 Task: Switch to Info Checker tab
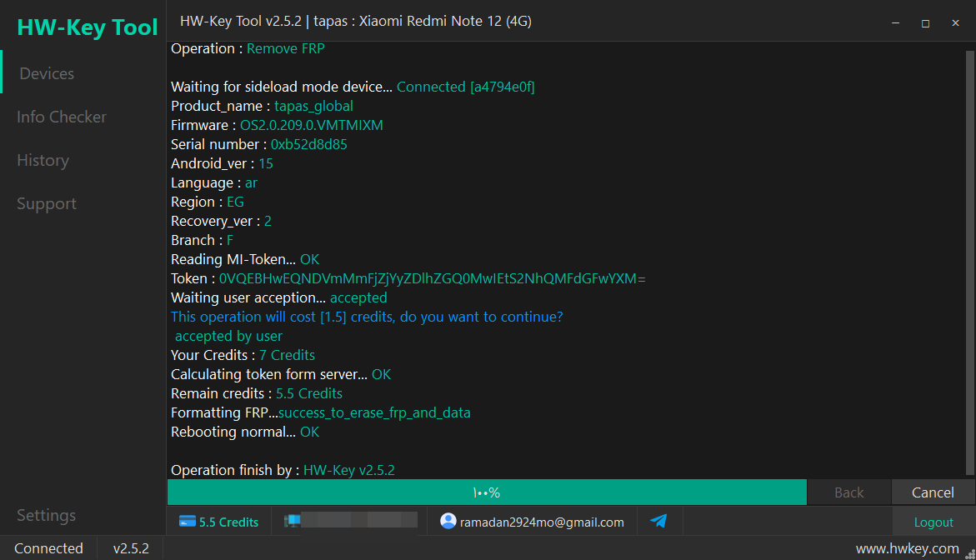(x=62, y=117)
